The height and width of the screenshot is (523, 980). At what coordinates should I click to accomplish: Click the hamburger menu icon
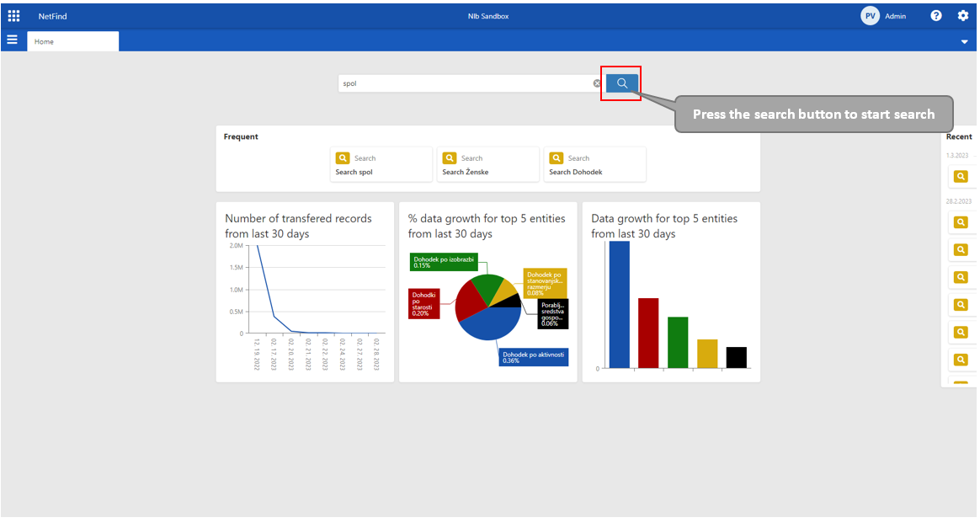[x=12, y=40]
